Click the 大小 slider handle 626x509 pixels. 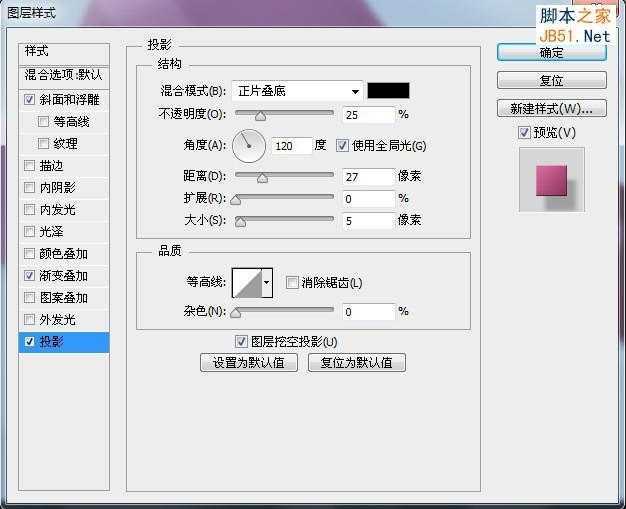point(240,222)
